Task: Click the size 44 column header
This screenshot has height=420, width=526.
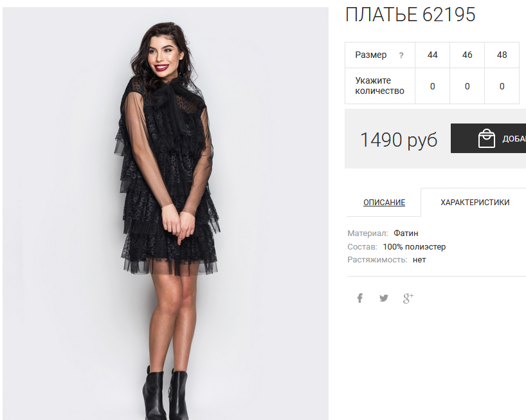Action: [x=432, y=55]
